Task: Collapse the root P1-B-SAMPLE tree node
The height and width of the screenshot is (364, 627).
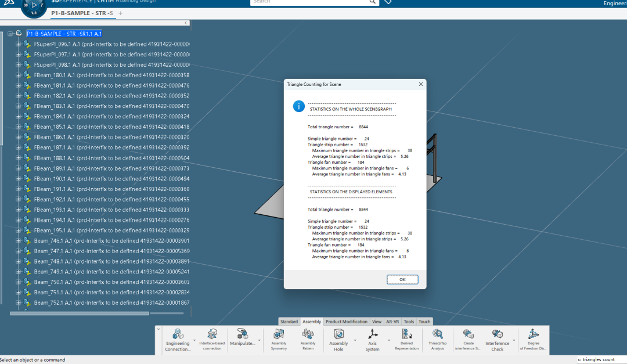Action: point(10,34)
